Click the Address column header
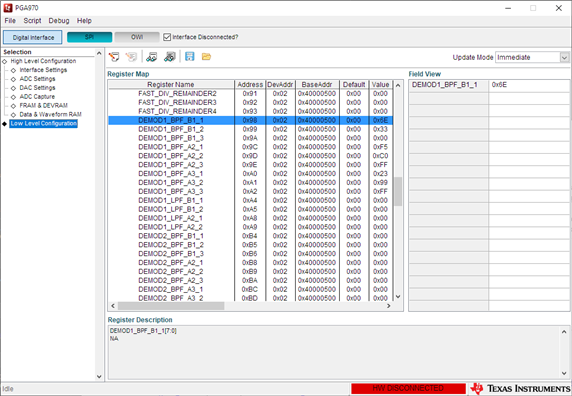Viewport: 572px width, 396px height. [250, 85]
